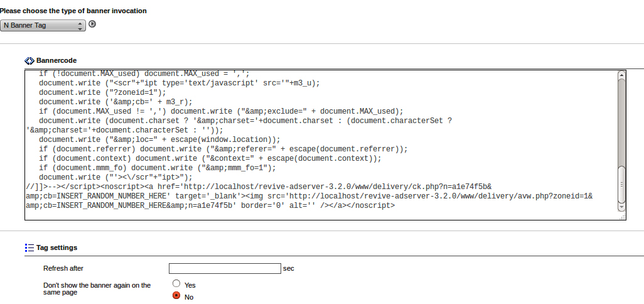Select No for don't show banner again
Screen dimensions: 644x304
[x=176, y=296]
